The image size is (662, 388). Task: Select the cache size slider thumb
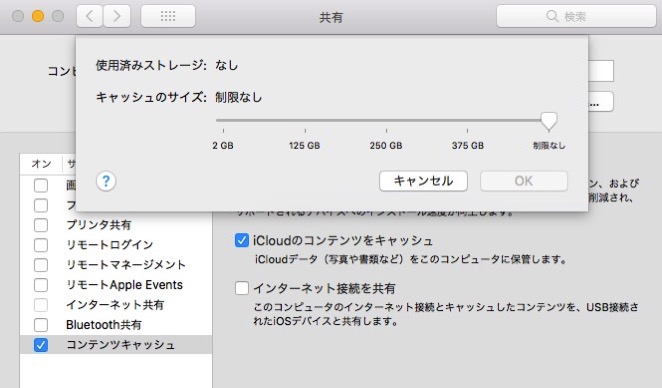pyautogui.click(x=549, y=122)
